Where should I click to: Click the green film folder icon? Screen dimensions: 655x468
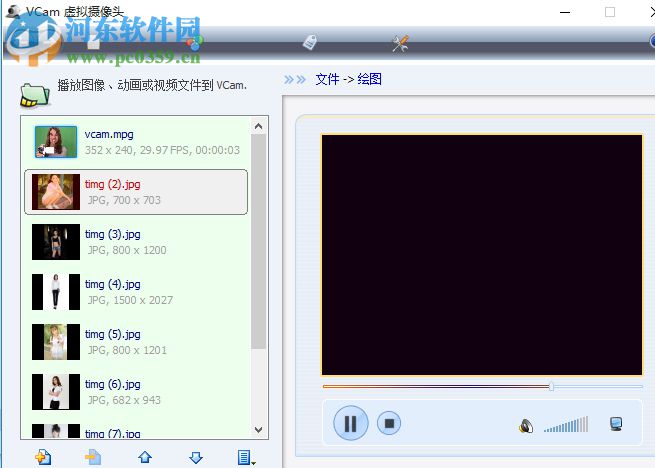point(35,95)
